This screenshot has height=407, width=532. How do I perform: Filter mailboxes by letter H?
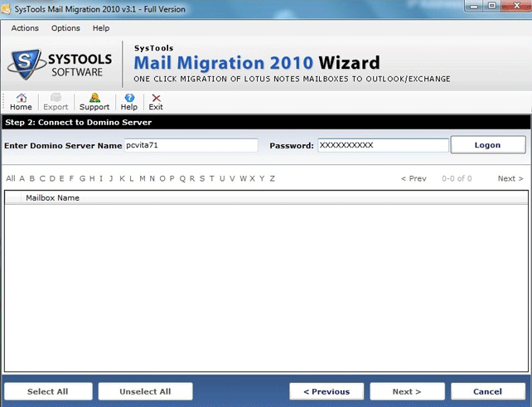coord(92,178)
